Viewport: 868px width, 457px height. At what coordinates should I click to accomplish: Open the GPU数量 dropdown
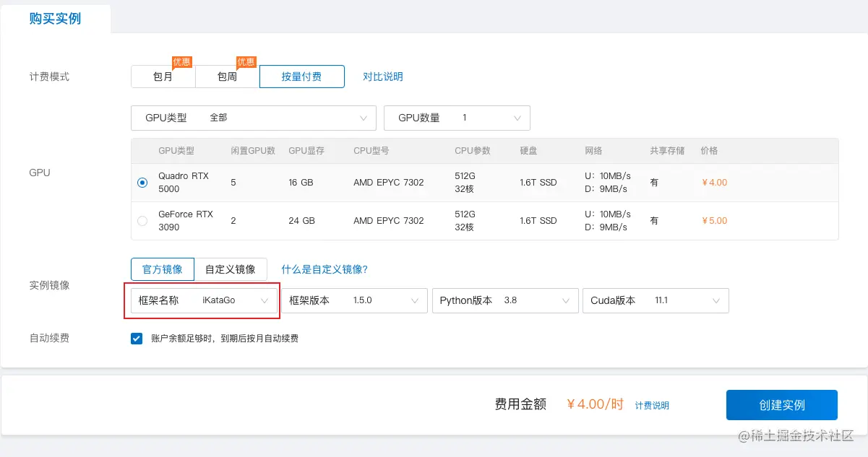point(456,118)
